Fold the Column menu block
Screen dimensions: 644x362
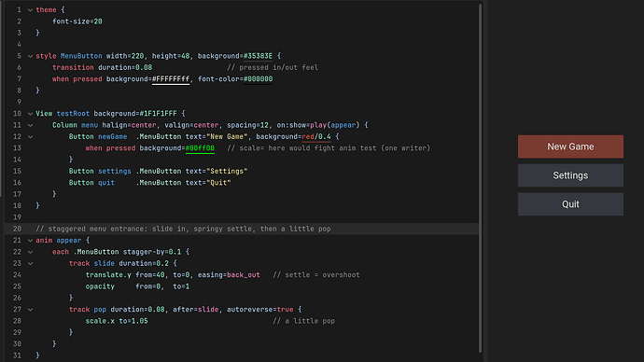coord(31,125)
